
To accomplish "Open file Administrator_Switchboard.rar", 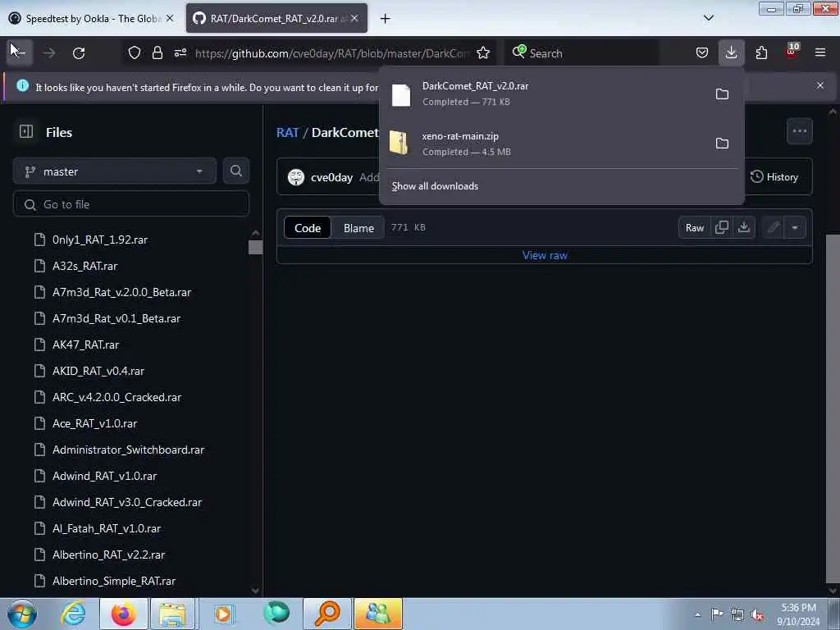I will (x=128, y=450).
